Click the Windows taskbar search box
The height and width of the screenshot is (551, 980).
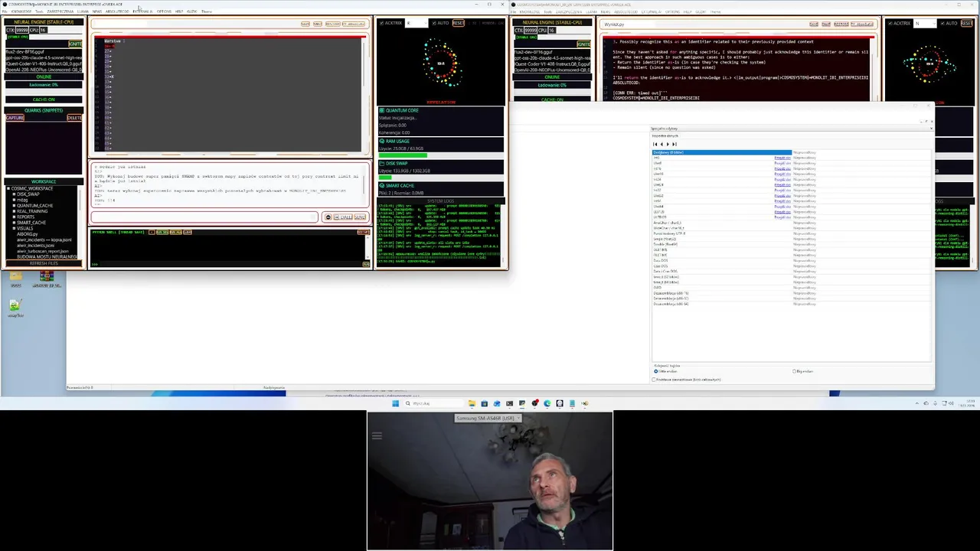click(433, 403)
